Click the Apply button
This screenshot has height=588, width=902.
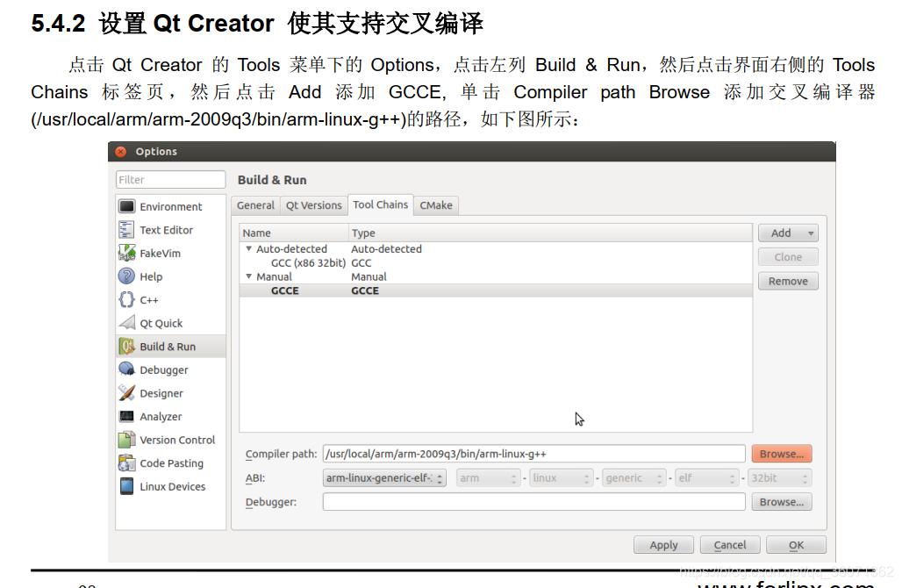(x=663, y=545)
